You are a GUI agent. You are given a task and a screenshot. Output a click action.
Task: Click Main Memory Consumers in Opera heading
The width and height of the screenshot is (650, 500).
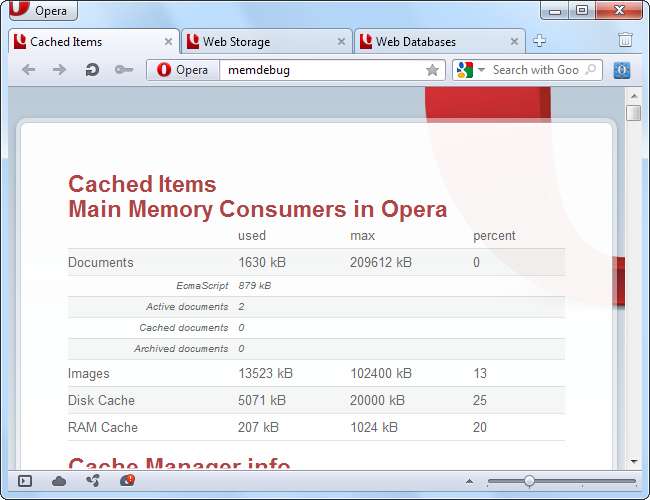pyautogui.click(x=257, y=209)
